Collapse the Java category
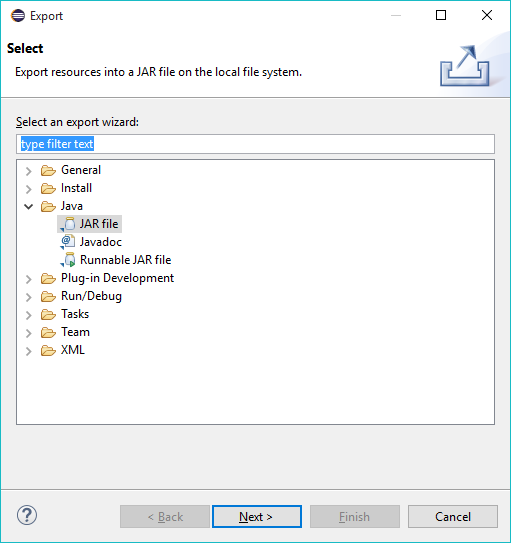Image resolution: width=511 pixels, height=543 pixels. [29, 207]
